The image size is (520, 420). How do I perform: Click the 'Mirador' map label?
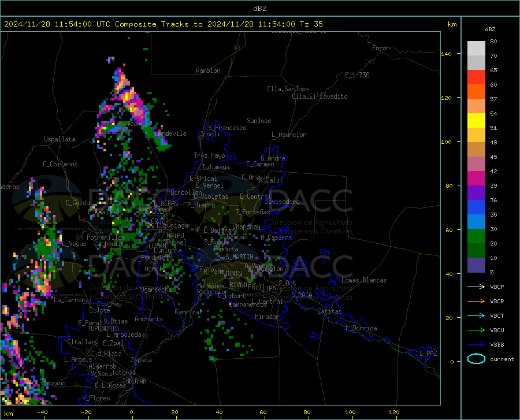[267, 317]
